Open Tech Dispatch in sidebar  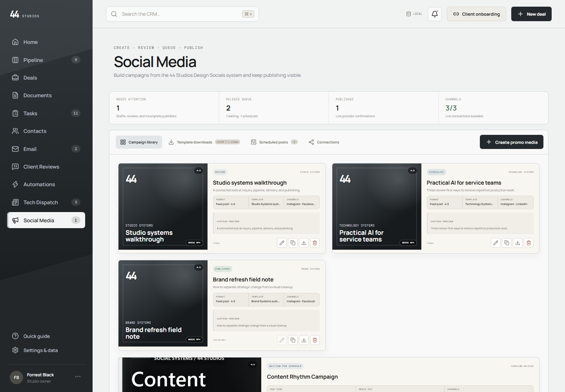46,202
